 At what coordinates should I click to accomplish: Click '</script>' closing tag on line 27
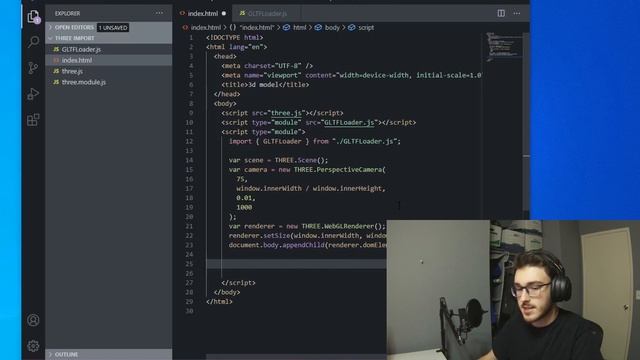(x=238, y=283)
